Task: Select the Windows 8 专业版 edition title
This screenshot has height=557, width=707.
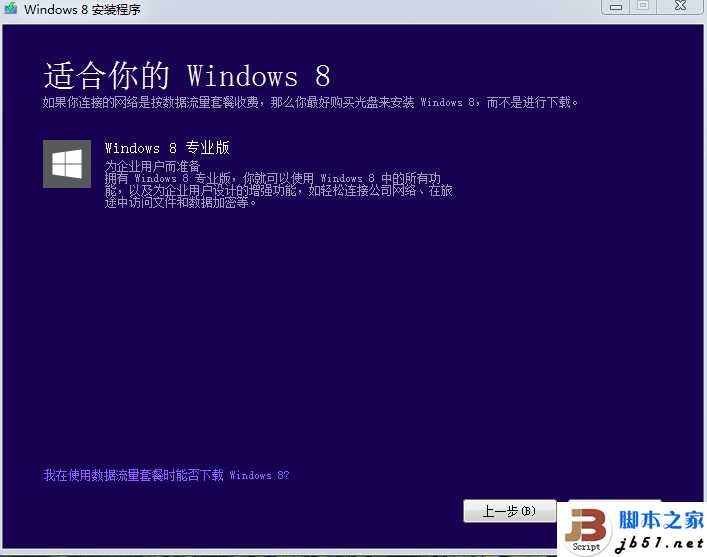Action: pyautogui.click(x=167, y=147)
